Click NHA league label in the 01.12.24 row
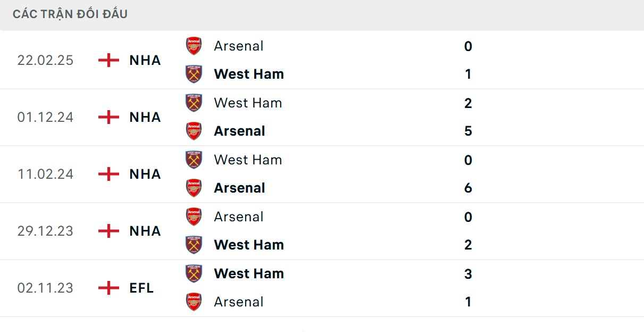The width and height of the screenshot is (644, 332). click(145, 117)
